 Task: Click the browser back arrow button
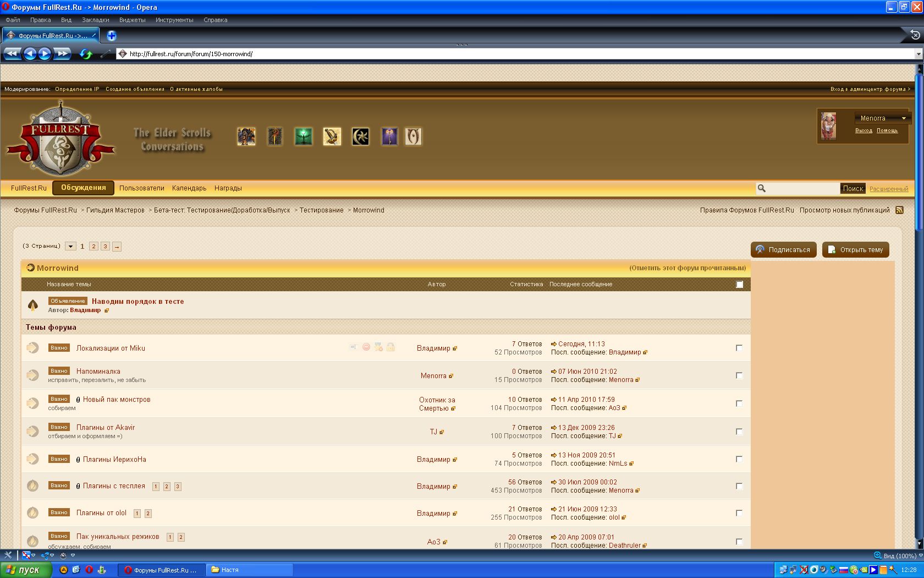click(30, 53)
